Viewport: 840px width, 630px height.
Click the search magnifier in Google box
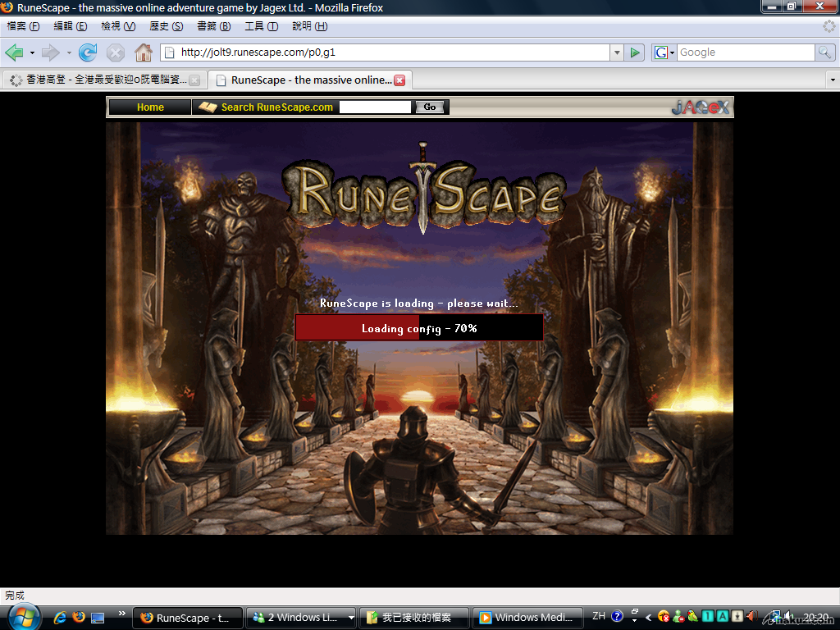pos(824,52)
